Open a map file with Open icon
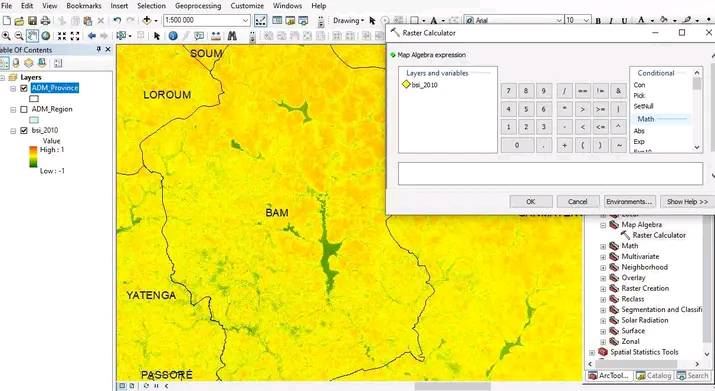 coord(19,21)
